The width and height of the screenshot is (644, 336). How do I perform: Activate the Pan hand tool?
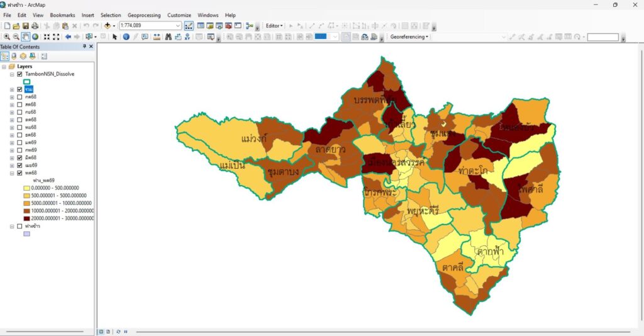26,36
